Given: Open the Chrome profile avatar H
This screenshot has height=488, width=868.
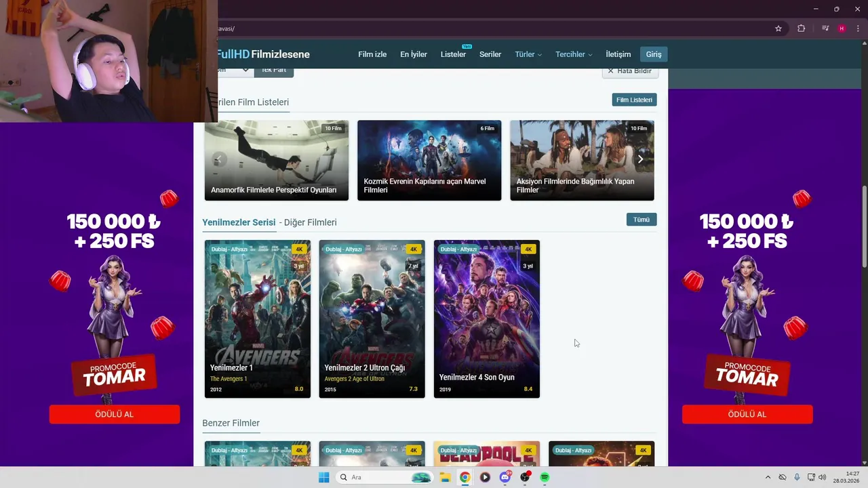Looking at the screenshot, I should [842, 28].
